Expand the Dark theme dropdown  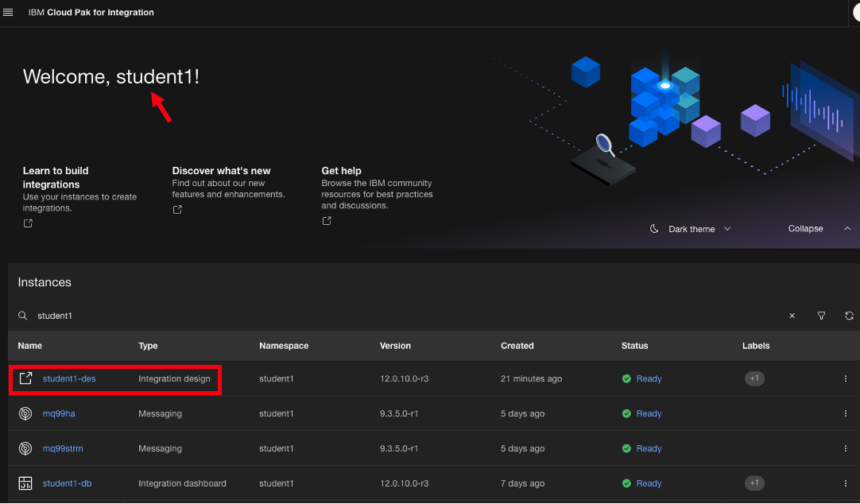click(691, 229)
